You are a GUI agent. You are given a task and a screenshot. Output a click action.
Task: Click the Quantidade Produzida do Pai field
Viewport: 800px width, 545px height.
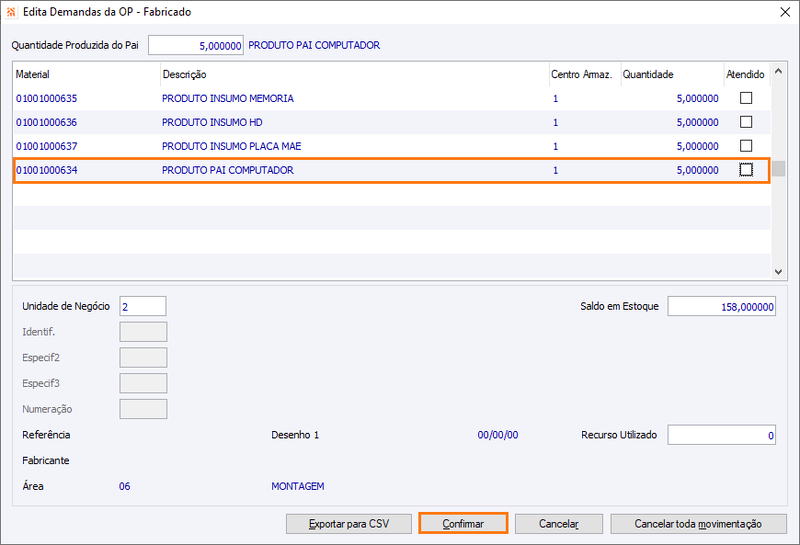tap(196, 45)
